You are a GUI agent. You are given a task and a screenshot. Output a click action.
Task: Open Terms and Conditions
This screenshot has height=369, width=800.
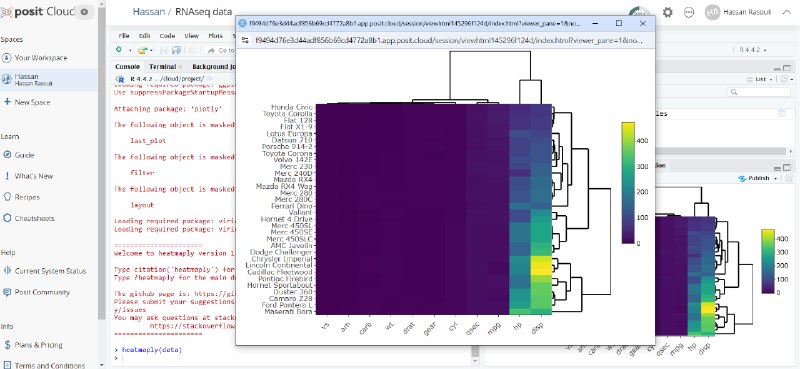click(x=49, y=365)
